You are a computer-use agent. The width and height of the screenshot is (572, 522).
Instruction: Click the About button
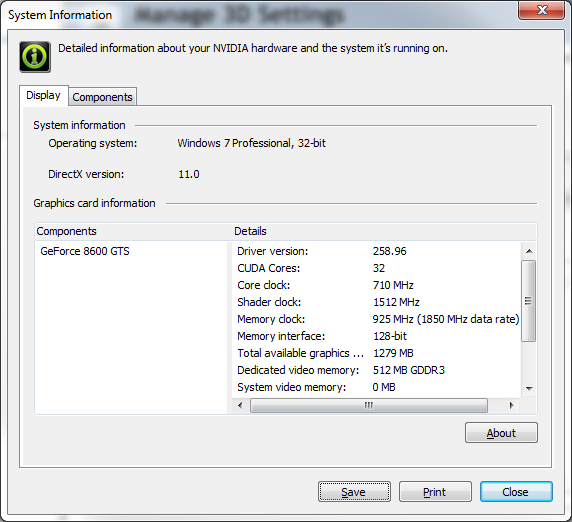click(x=501, y=433)
